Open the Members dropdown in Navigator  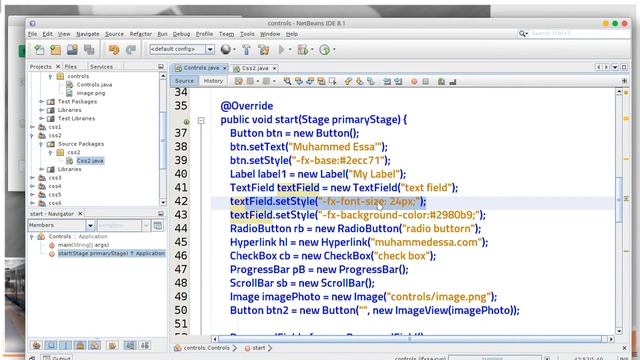pyautogui.click(x=90, y=225)
